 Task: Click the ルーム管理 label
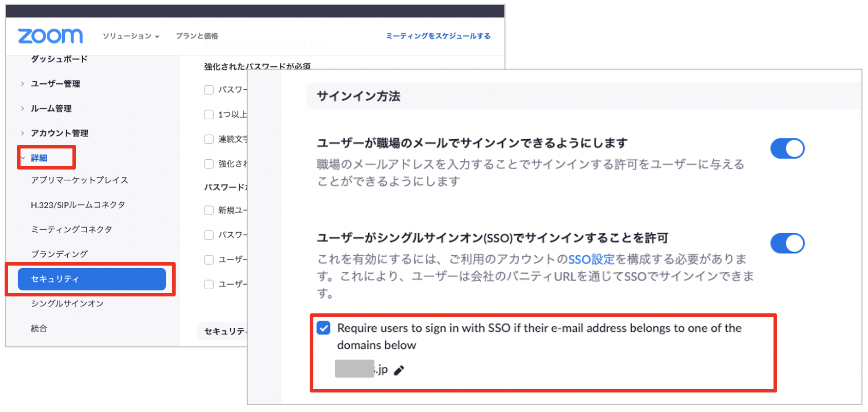tap(51, 108)
